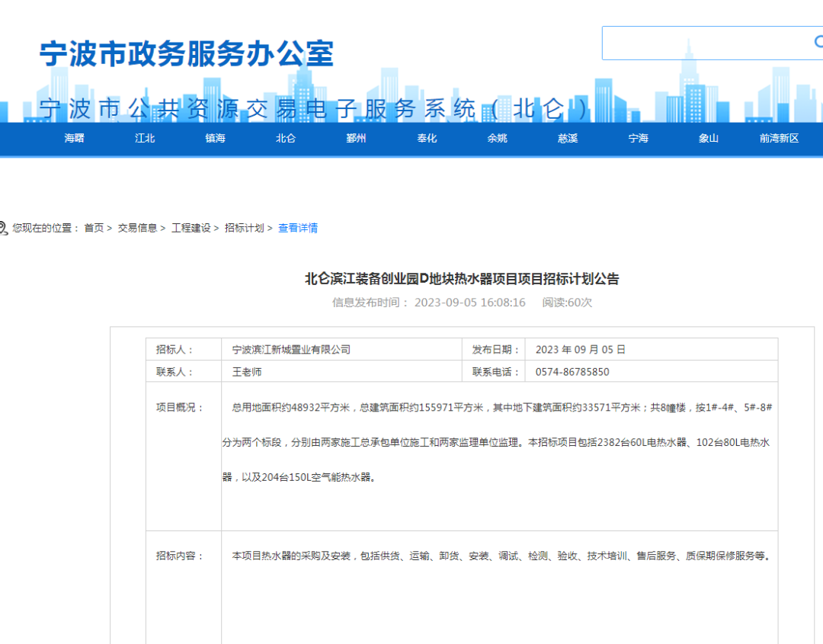
Task: Click the date value 2023 年 09 月 05 日
Action: point(581,350)
